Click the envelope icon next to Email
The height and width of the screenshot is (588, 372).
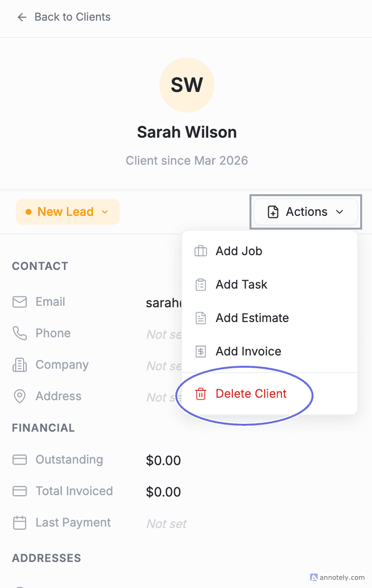[x=20, y=301]
